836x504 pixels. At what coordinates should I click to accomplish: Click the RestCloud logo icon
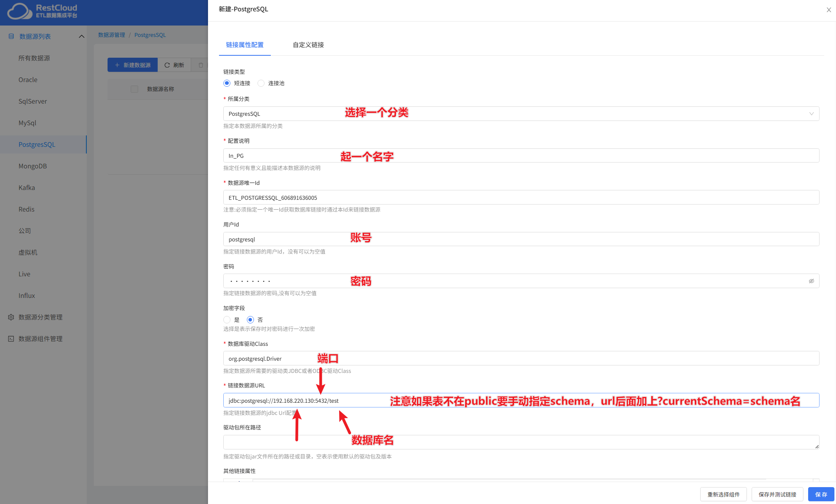click(20, 11)
